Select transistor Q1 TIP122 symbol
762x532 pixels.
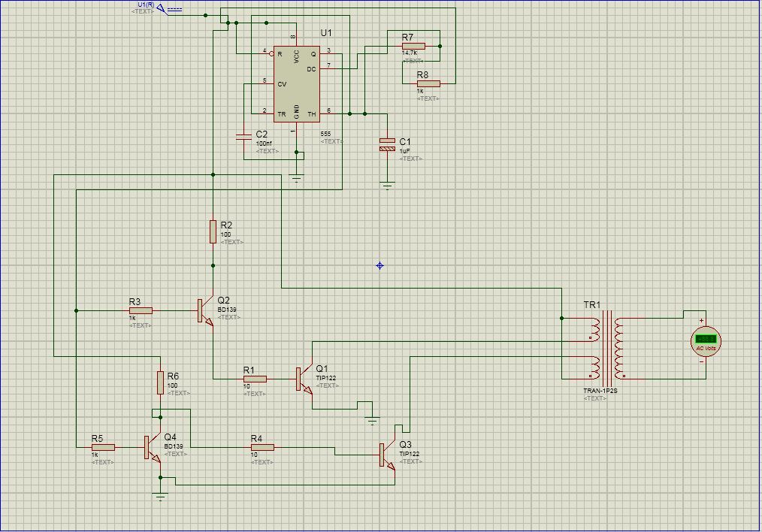(x=304, y=379)
